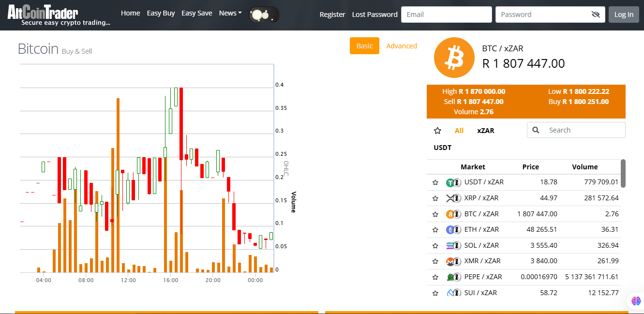Open the PEPE / xZAR market row
644x314 pixels.
click(x=524, y=277)
